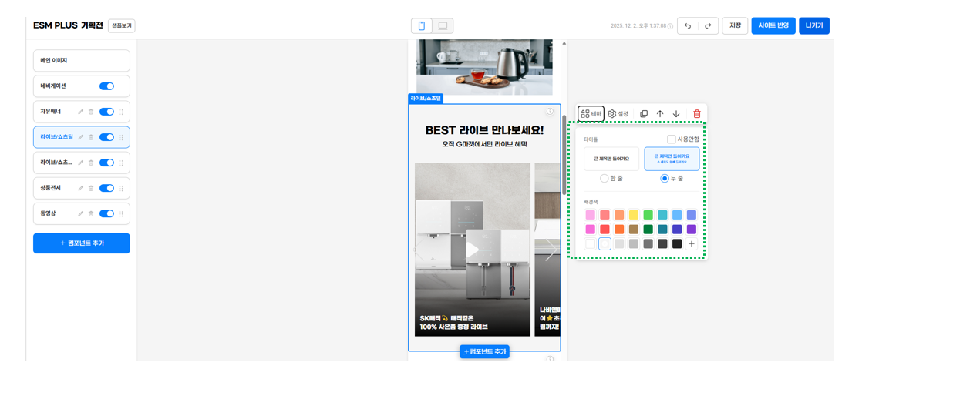Play the SK매직 live video thumbnail
This screenshot has height=406, width=980.
[472, 250]
